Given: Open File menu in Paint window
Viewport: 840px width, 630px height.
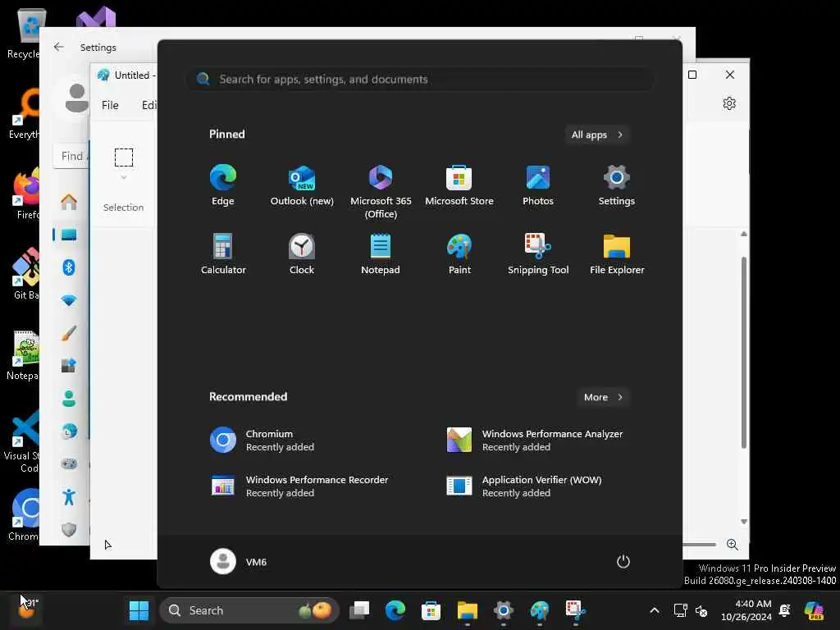Looking at the screenshot, I should point(110,105).
